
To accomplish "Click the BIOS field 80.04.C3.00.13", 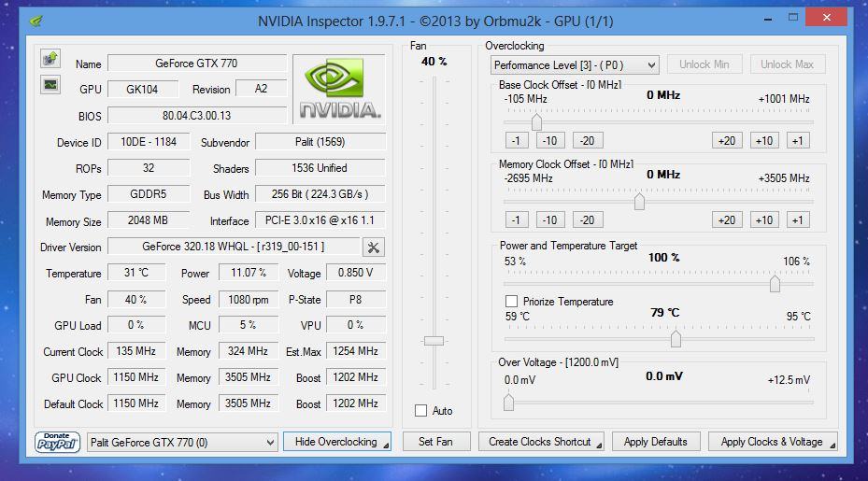I will click(197, 116).
